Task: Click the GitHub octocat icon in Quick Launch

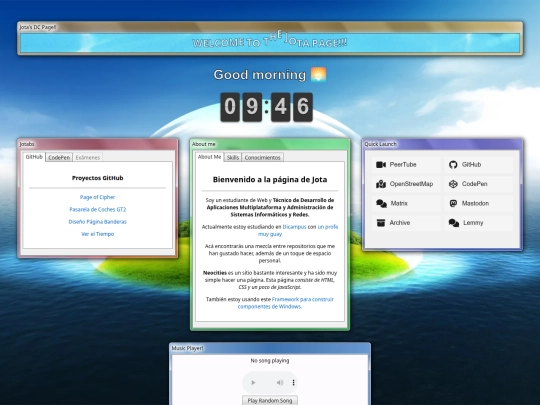Action: pyautogui.click(x=453, y=165)
